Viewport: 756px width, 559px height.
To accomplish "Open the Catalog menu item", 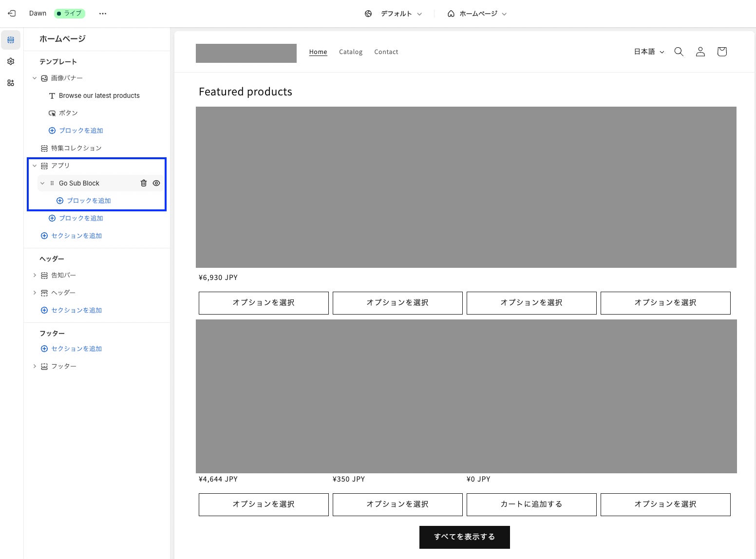I will (351, 52).
